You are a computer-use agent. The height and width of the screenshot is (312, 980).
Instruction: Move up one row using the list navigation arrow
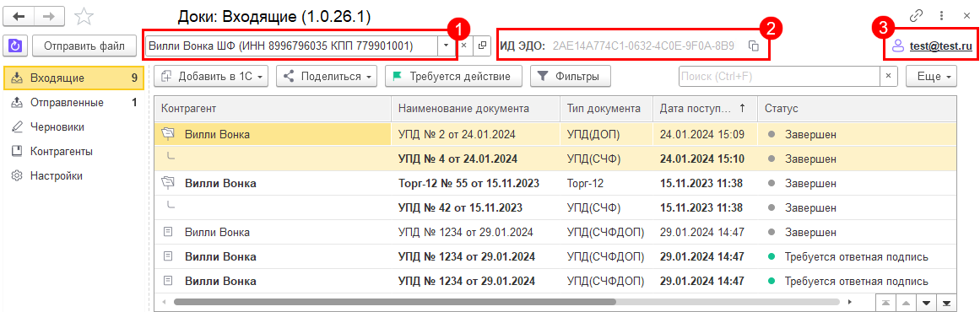tap(906, 303)
